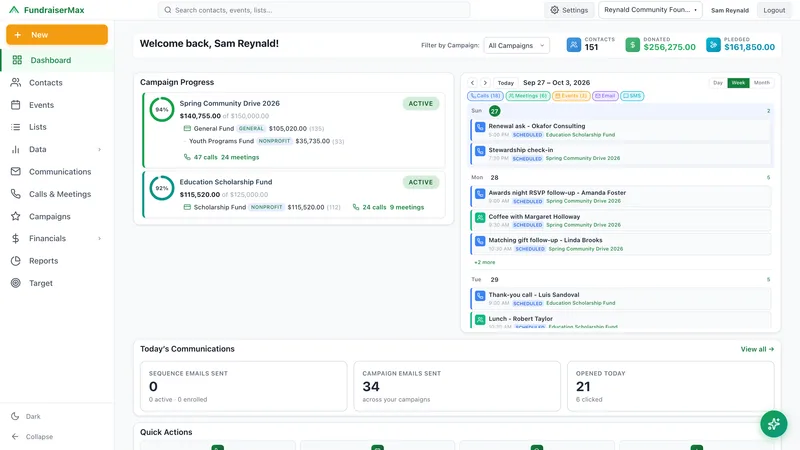Click the Settings button
Screen dimensions: 800x450
click(569, 10)
